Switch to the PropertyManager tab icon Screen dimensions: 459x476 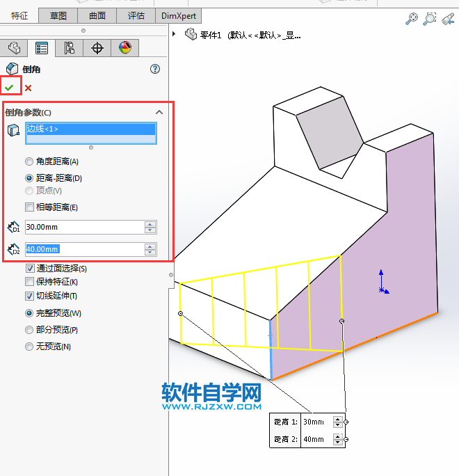coord(42,48)
